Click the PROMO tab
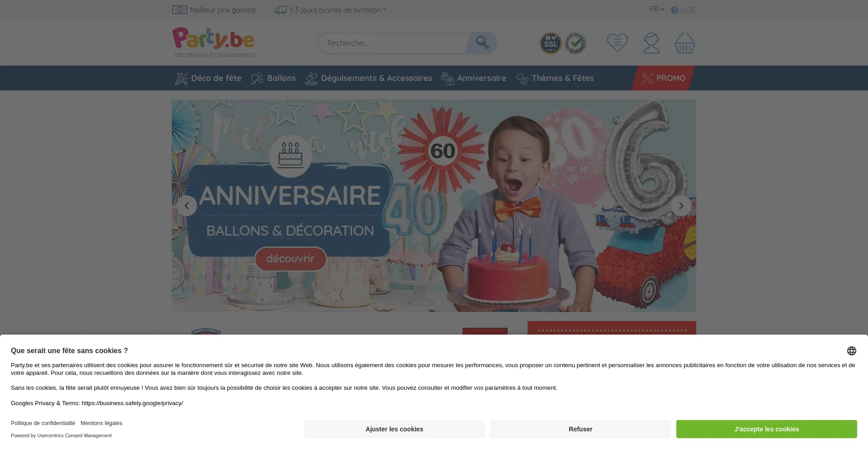 pyautogui.click(x=663, y=78)
